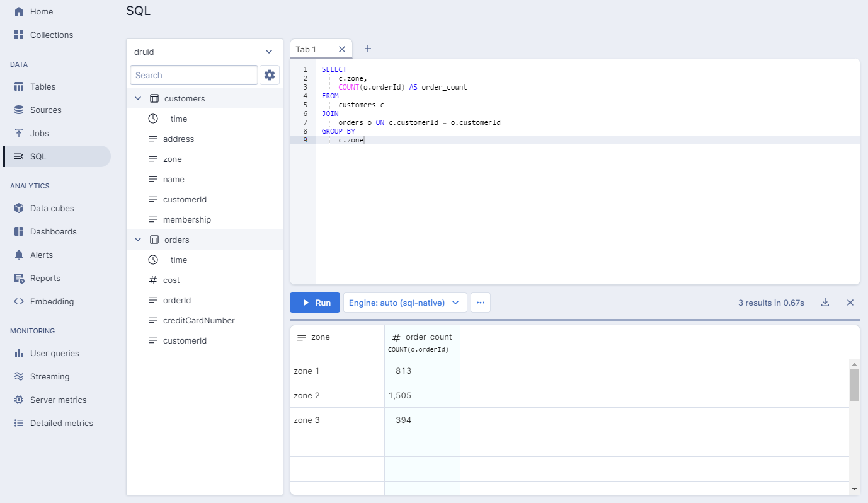Run the SQL query
Image resolution: width=868 pixels, height=503 pixels.
click(315, 303)
